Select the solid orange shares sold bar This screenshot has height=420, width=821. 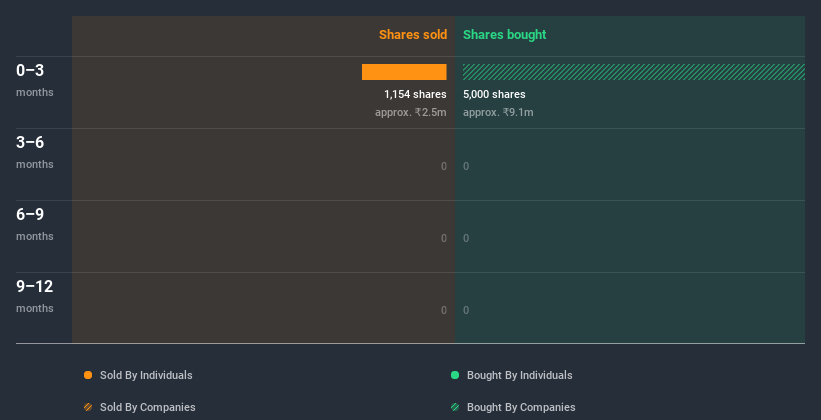[x=404, y=72]
